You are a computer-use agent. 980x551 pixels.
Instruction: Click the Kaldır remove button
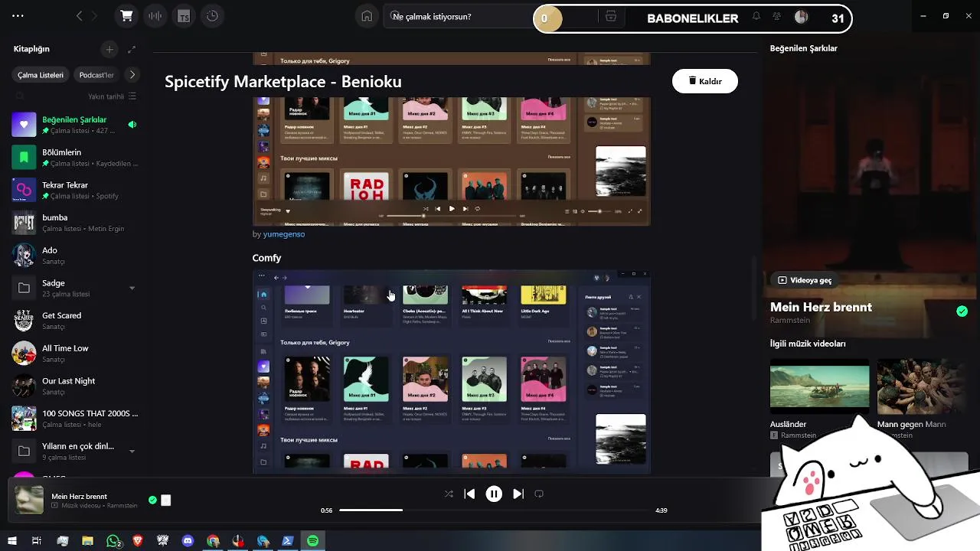pos(705,81)
